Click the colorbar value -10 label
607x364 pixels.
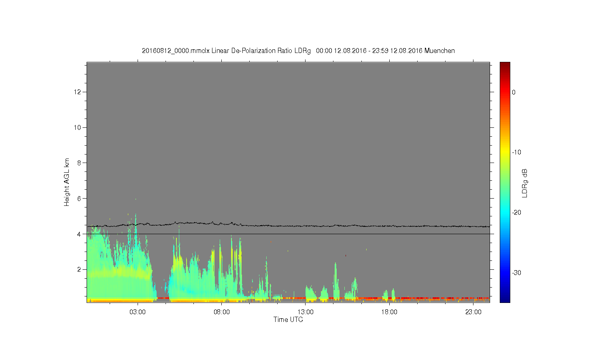pyautogui.click(x=516, y=152)
